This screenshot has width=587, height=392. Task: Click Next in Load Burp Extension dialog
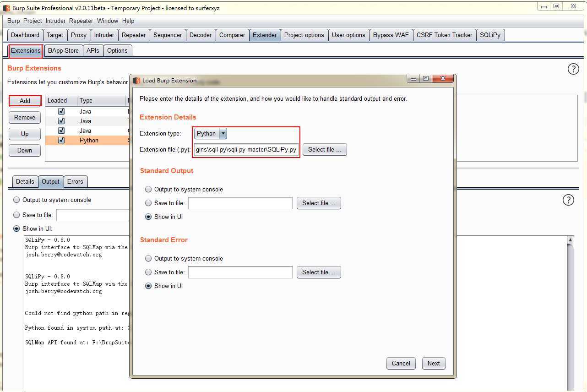click(x=434, y=363)
